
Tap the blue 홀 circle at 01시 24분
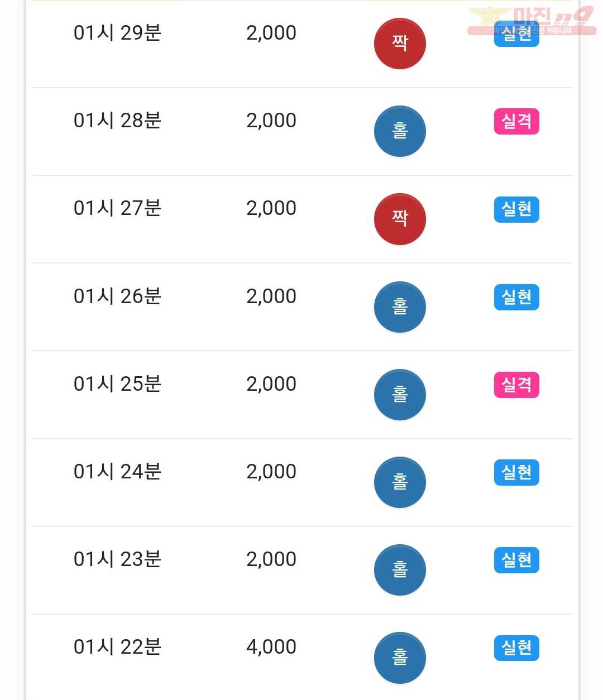click(x=400, y=482)
